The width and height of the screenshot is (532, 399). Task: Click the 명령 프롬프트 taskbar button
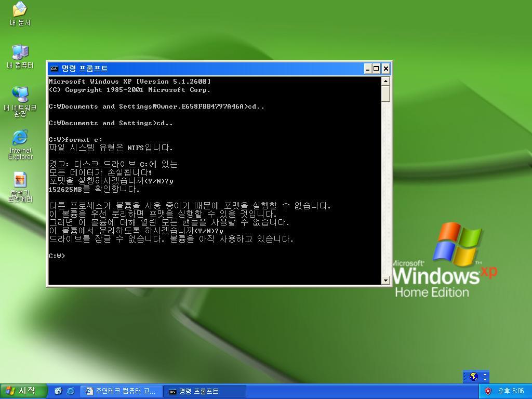click(x=204, y=392)
